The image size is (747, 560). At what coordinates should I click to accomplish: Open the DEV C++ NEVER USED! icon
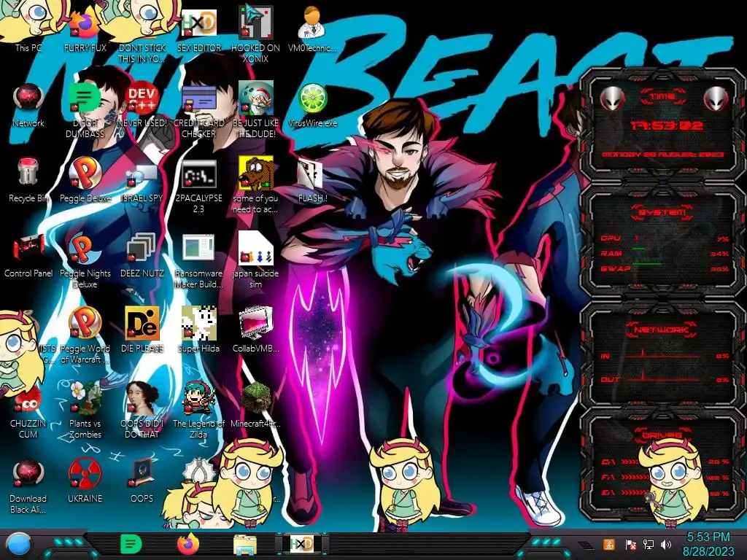click(142, 105)
